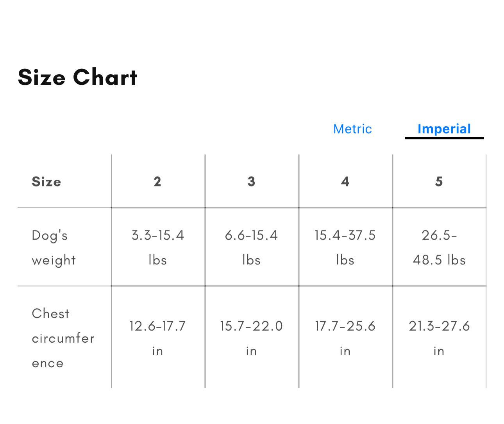Click the 3.3-15.4 lbs weight cell

tap(157, 247)
